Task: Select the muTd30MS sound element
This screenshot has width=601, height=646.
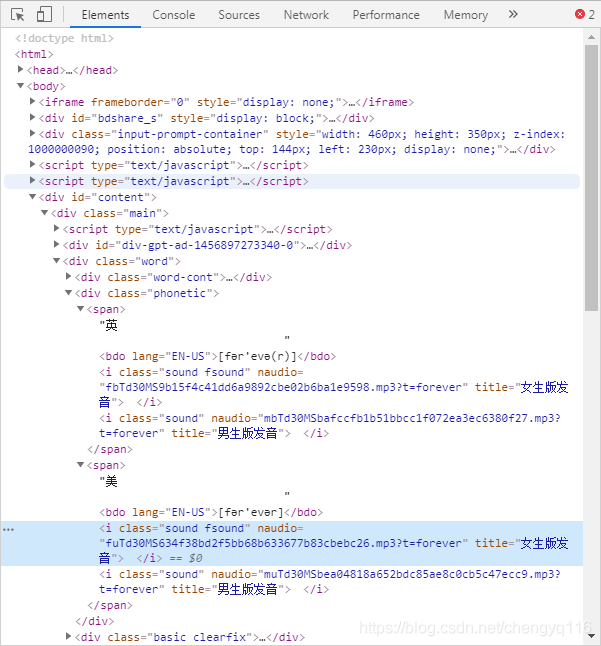Action: pos(330,582)
